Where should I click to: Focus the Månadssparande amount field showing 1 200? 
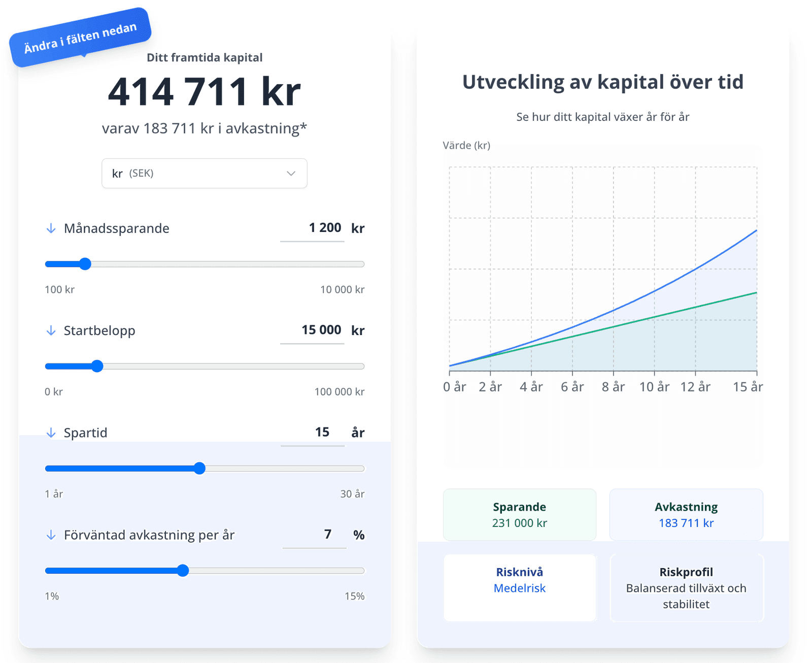pos(313,228)
